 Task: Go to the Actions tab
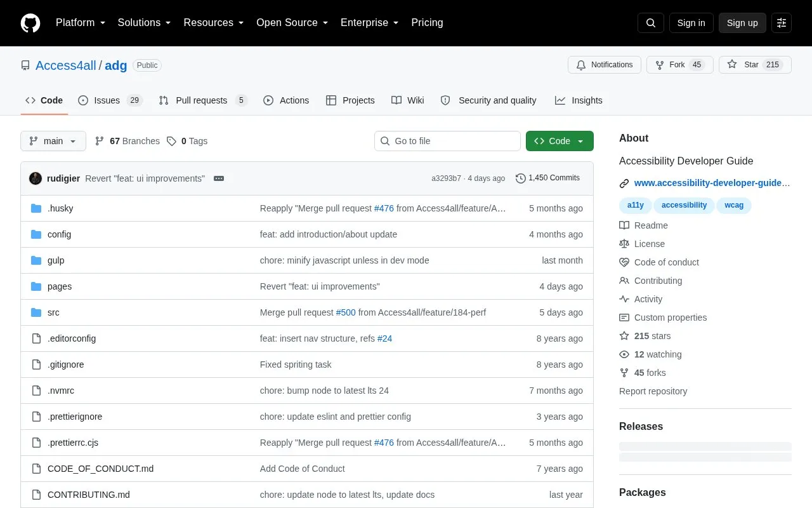(286, 100)
